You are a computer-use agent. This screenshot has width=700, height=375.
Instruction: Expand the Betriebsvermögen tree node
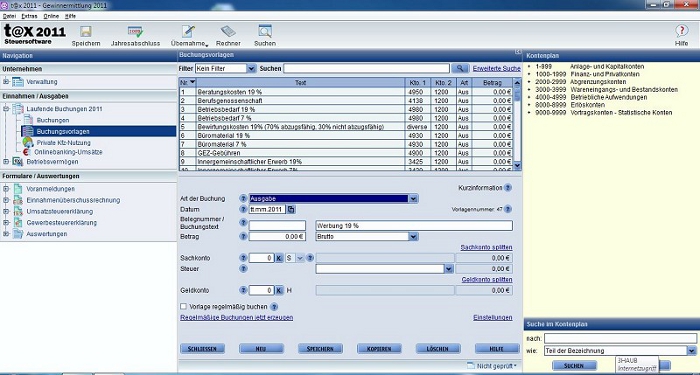[6, 162]
